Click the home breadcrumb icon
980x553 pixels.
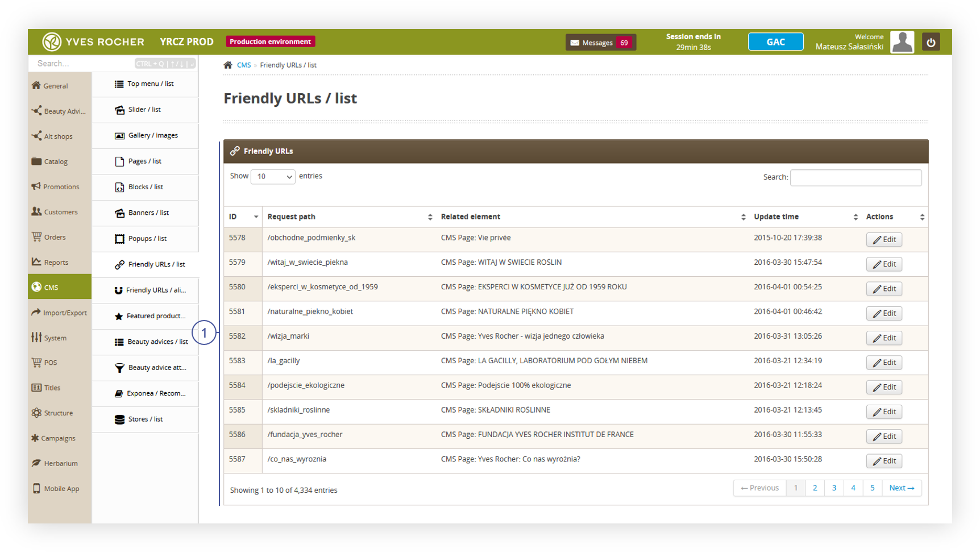(228, 65)
